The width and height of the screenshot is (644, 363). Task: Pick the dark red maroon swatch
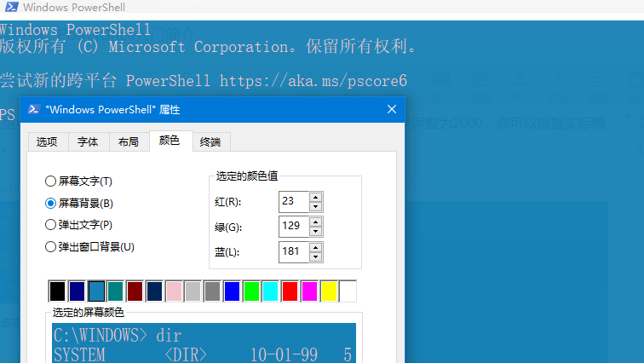tap(135, 291)
